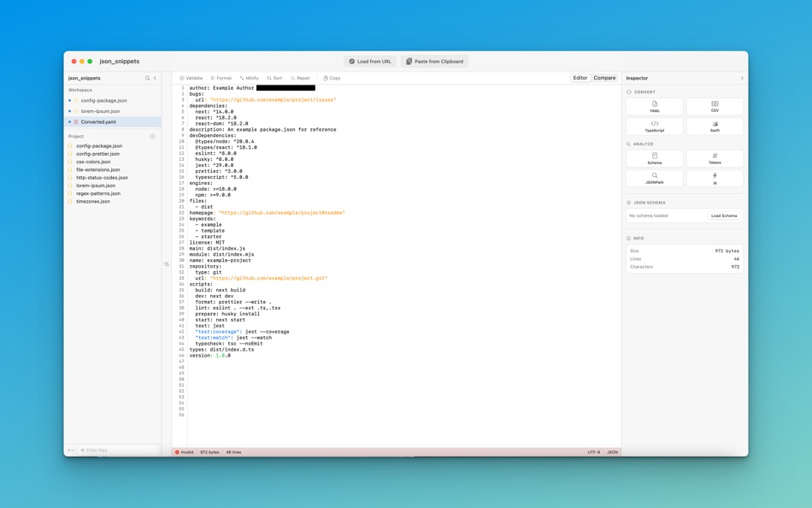The image size is (812, 508).
Task: Validate the current JSON document
Action: (193, 78)
